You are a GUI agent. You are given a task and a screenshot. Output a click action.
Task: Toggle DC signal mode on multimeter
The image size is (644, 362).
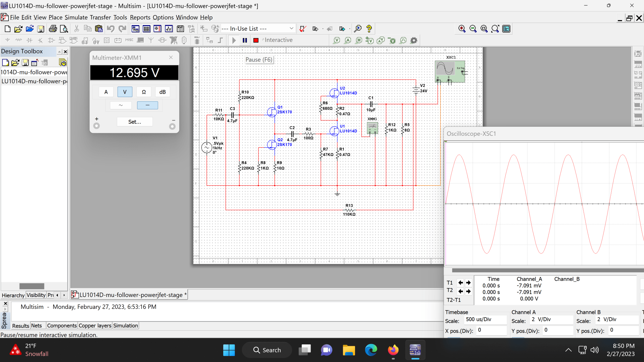pyautogui.click(x=147, y=105)
